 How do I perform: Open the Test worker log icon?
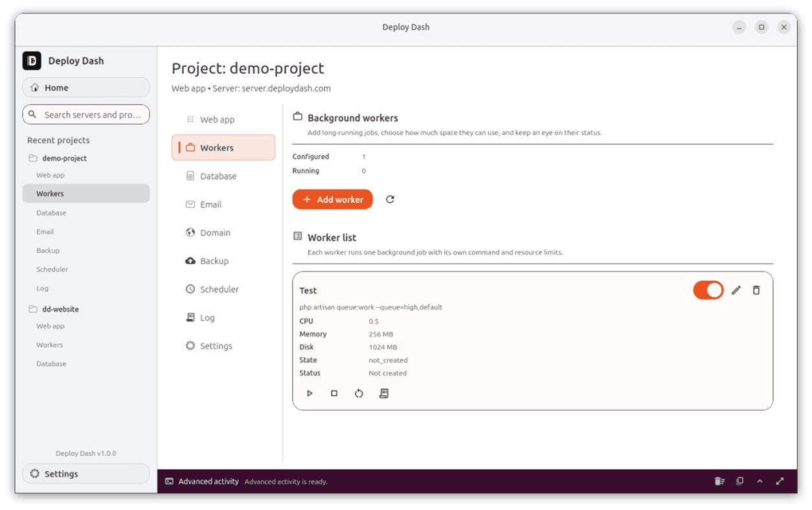pos(384,393)
